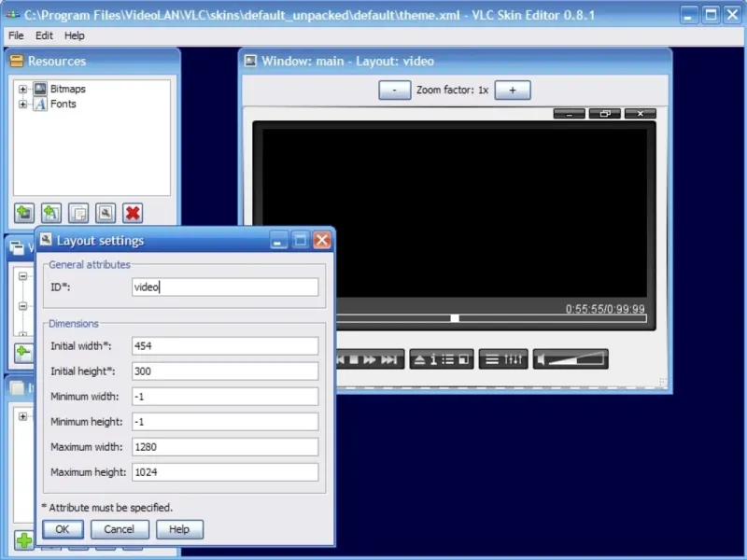Click the 'Resources' panel title text
This screenshot has height=560, width=747.
(x=57, y=61)
